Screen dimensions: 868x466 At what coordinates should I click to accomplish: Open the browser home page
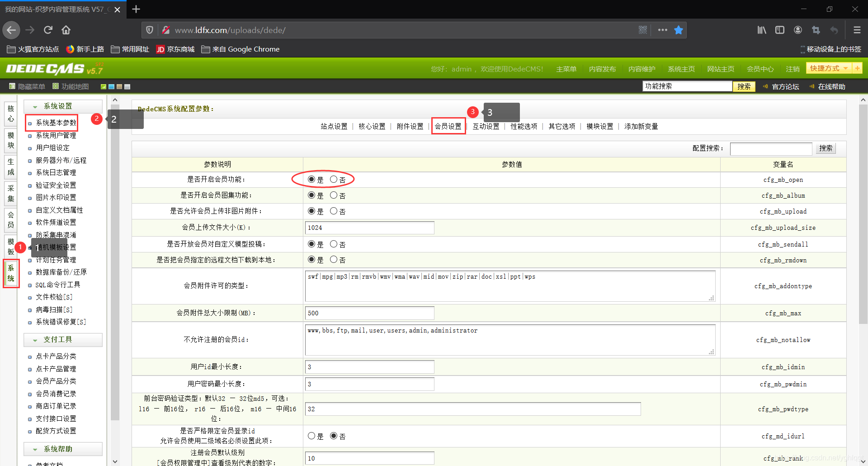pos(66,30)
